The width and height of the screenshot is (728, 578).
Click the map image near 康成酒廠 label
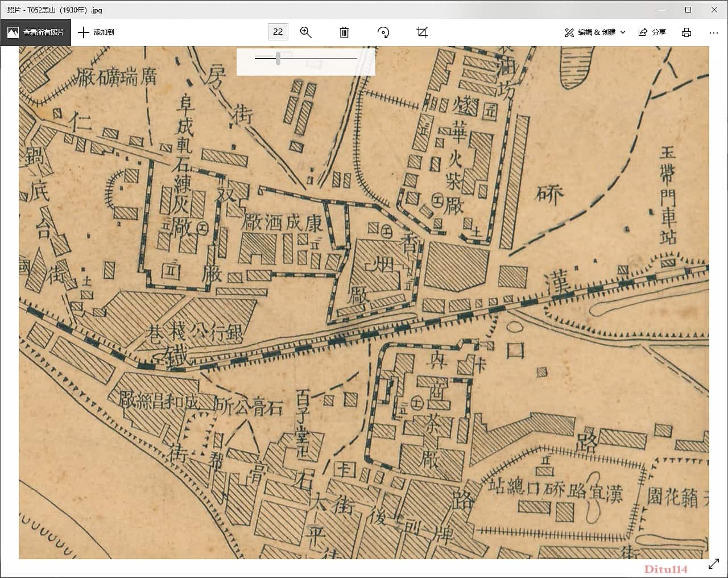(282, 222)
